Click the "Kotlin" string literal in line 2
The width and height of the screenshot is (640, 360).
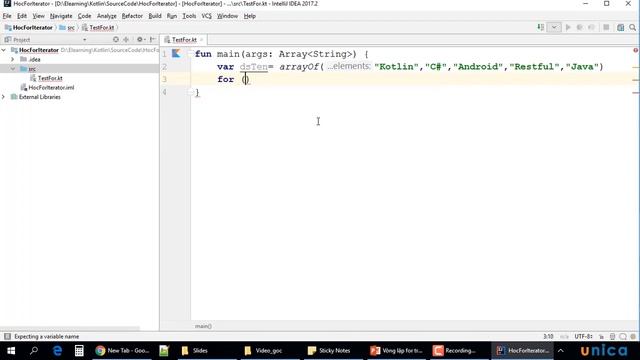coord(397,67)
